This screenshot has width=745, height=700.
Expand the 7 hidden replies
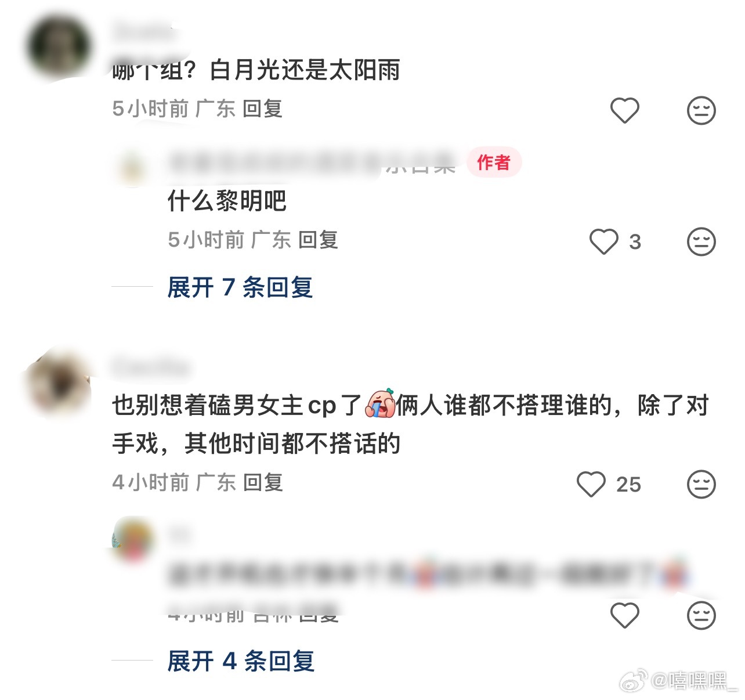(x=240, y=287)
